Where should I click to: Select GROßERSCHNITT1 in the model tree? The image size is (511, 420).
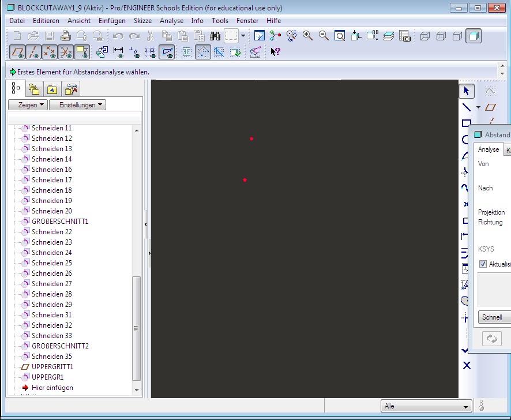[59, 222]
